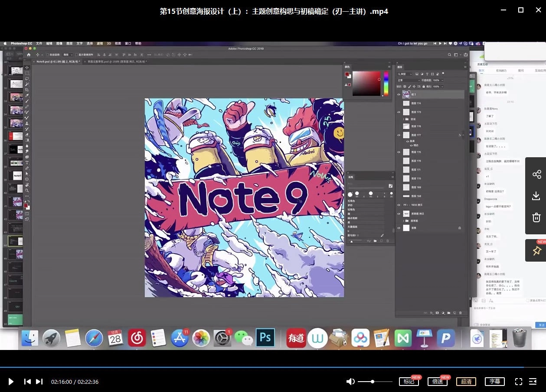Open the 倍速 playback speed menu
This screenshot has width=546, height=392.
(437, 382)
